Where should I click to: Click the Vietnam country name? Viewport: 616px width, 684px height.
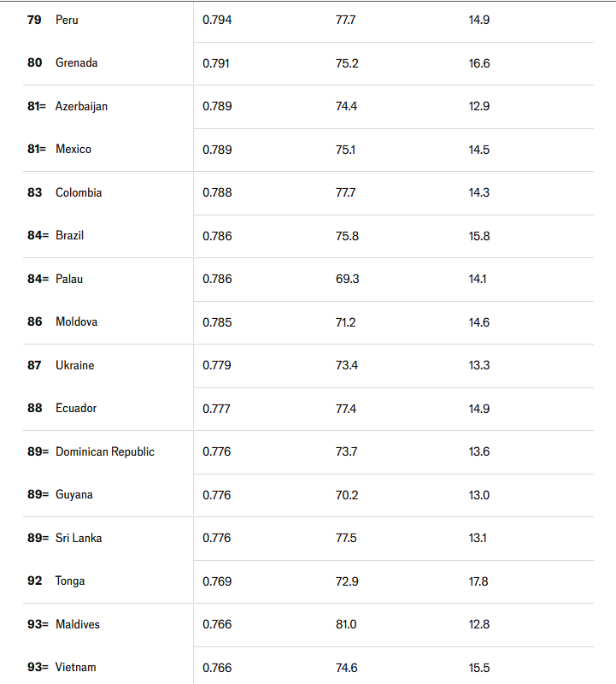(75, 668)
